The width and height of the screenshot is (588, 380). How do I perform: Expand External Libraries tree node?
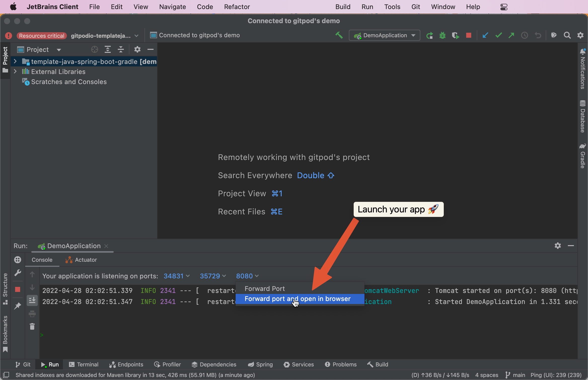15,71
